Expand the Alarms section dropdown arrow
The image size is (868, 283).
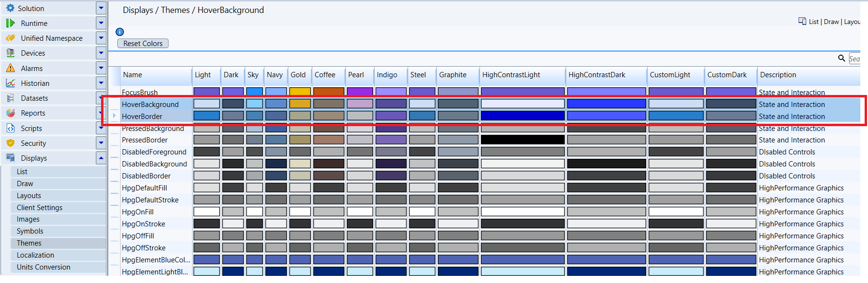tap(101, 68)
